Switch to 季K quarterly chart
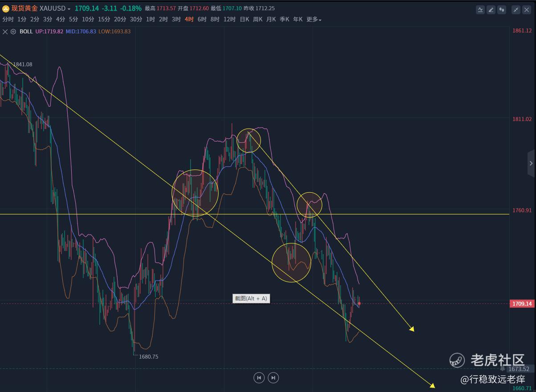 (x=284, y=20)
